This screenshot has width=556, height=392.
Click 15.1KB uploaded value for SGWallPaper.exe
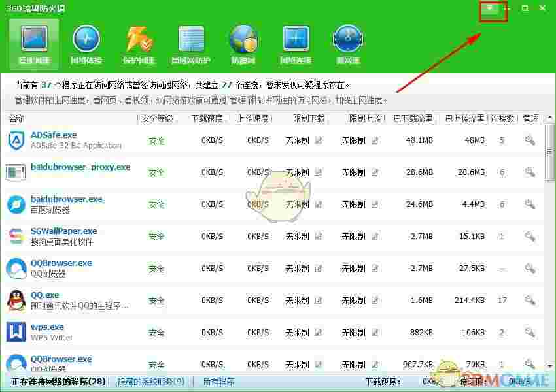click(472, 237)
